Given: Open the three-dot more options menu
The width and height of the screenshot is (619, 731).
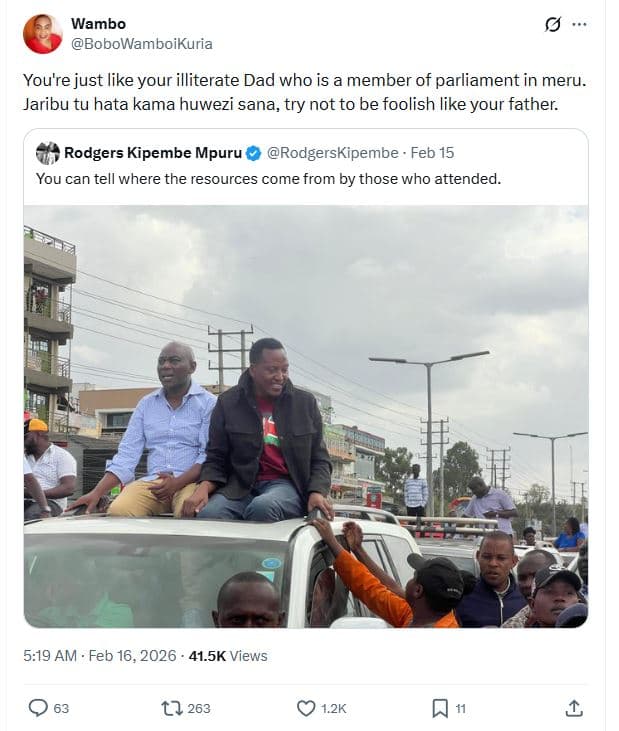Looking at the screenshot, I should [579, 24].
